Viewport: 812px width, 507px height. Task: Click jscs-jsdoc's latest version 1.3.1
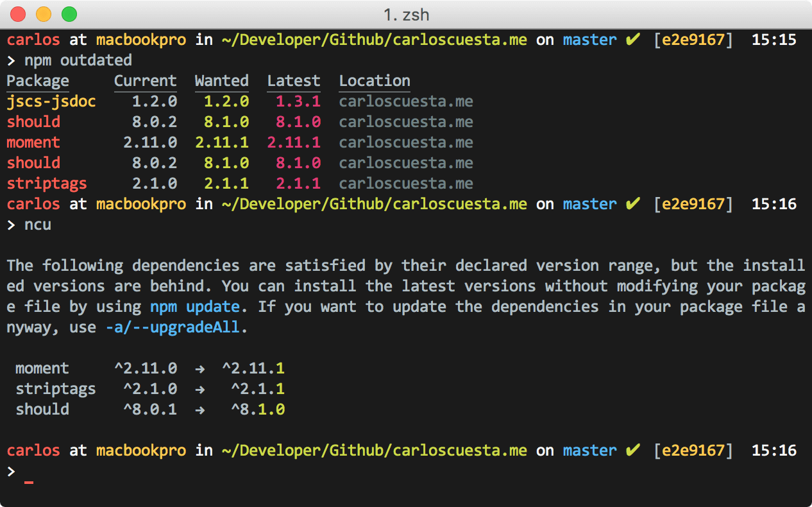point(298,101)
